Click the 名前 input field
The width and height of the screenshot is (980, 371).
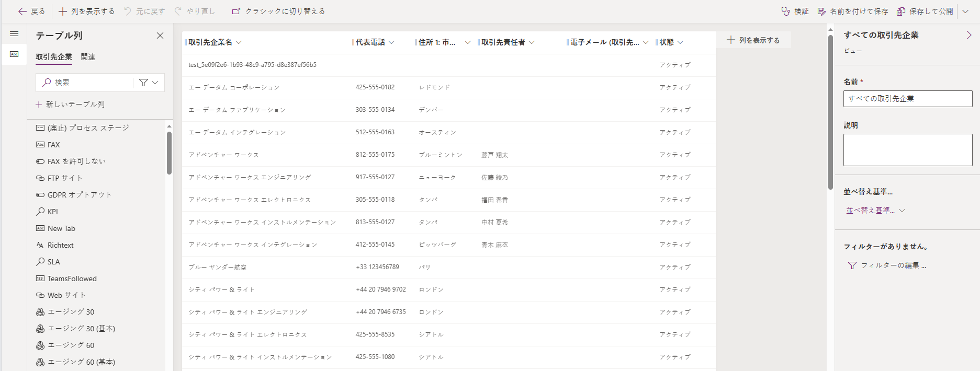[x=908, y=99]
